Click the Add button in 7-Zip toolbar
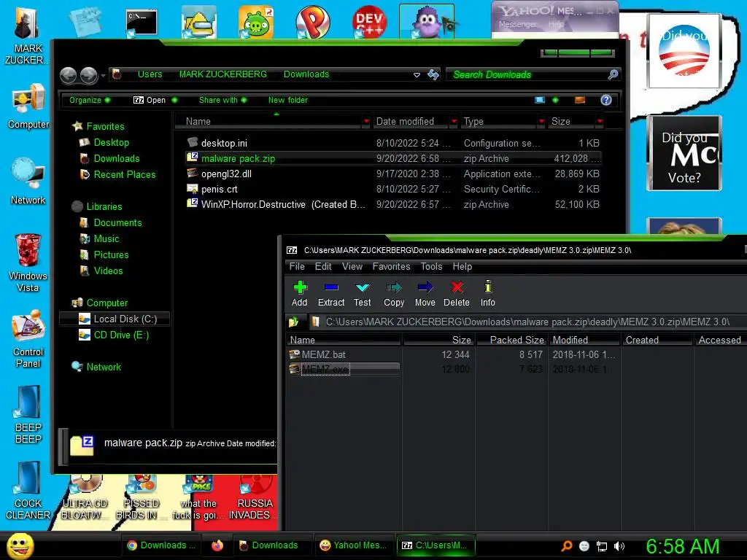 point(300,293)
